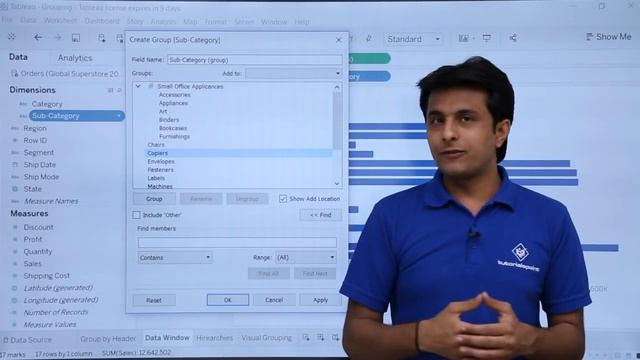Image resolution: width=640 pixels, height=360 pixels.
Task: Select the Region dimension field
Action: click(35, 128)
